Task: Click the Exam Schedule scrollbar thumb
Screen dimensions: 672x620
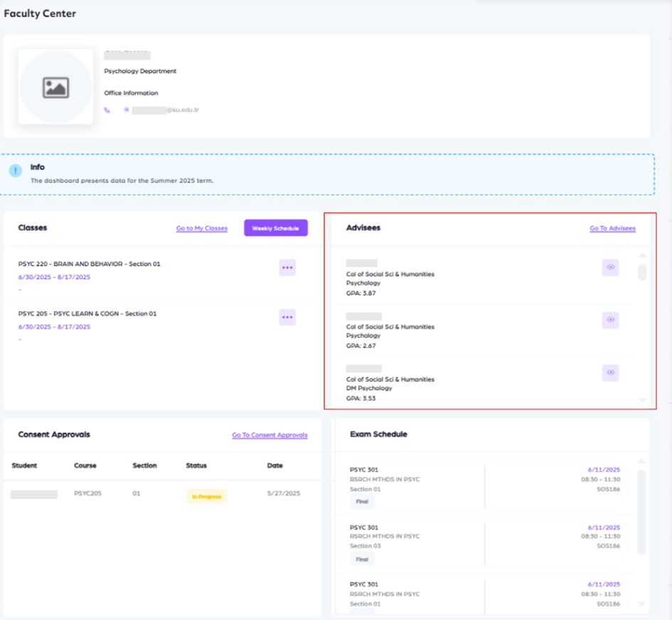Action: click(x=642, y=511)
